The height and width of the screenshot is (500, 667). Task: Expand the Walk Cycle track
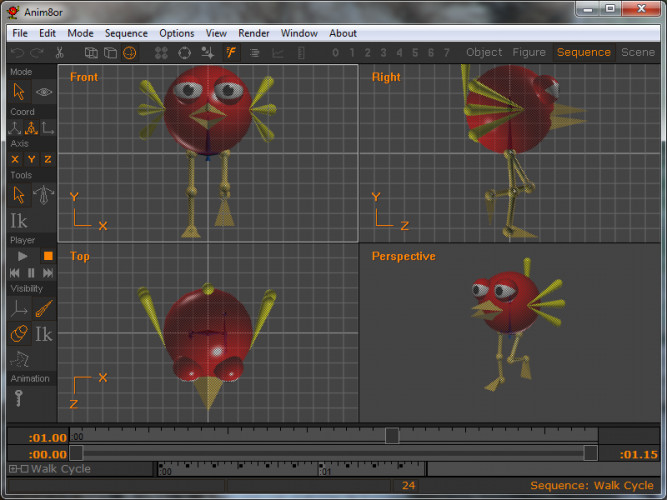[13, 469]
